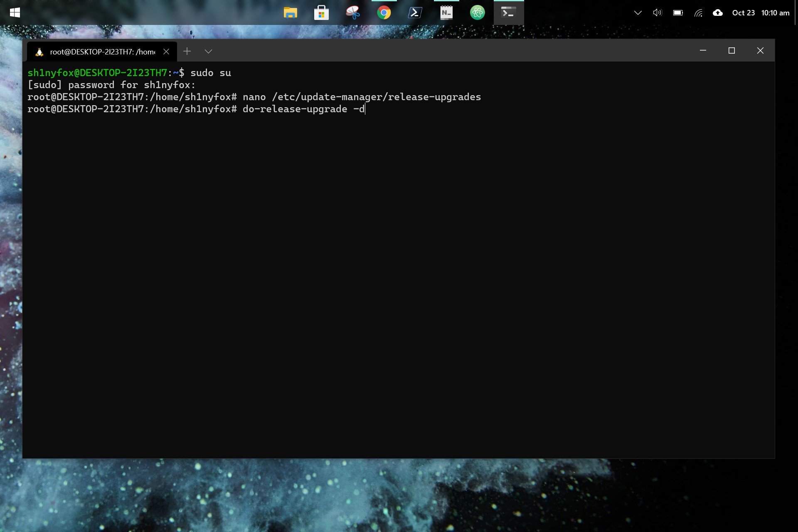
Task: Open the calendar via Oct 23 date
Action: [x=743, y=13]
